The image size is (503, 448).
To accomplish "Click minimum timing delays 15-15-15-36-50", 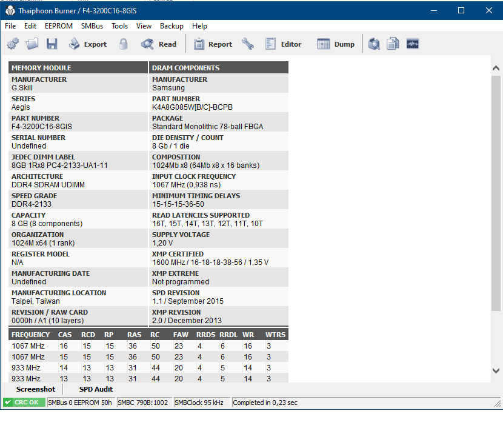I will point(178,204).
